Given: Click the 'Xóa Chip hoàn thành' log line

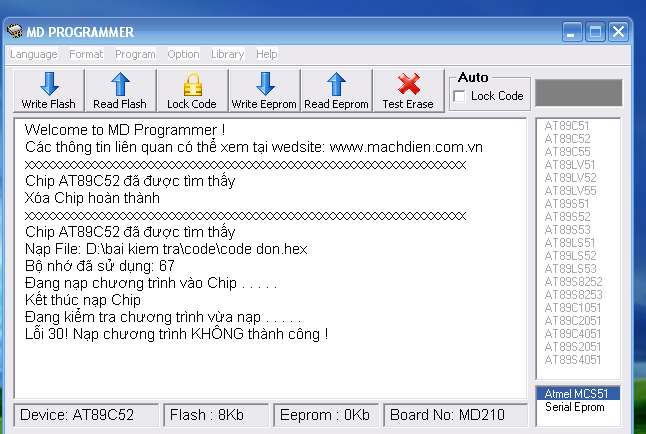Looking at the screenshot, I should [x=92, y=198].
